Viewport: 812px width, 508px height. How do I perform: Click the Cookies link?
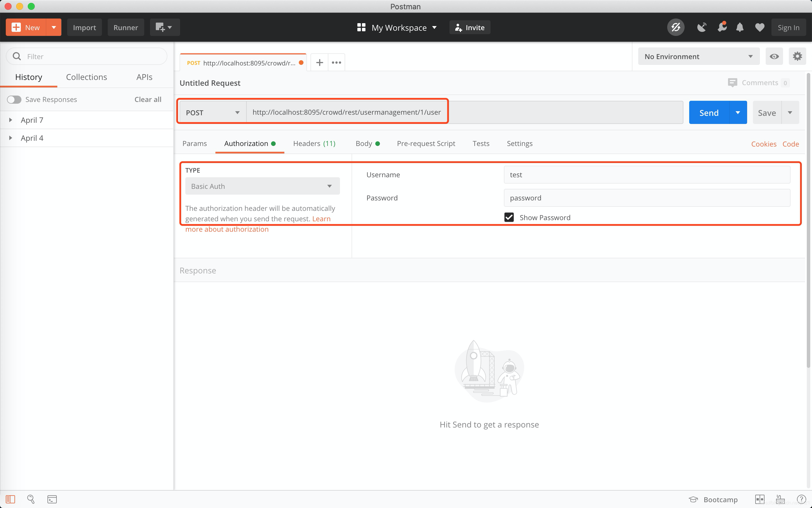tap(764, 144)
